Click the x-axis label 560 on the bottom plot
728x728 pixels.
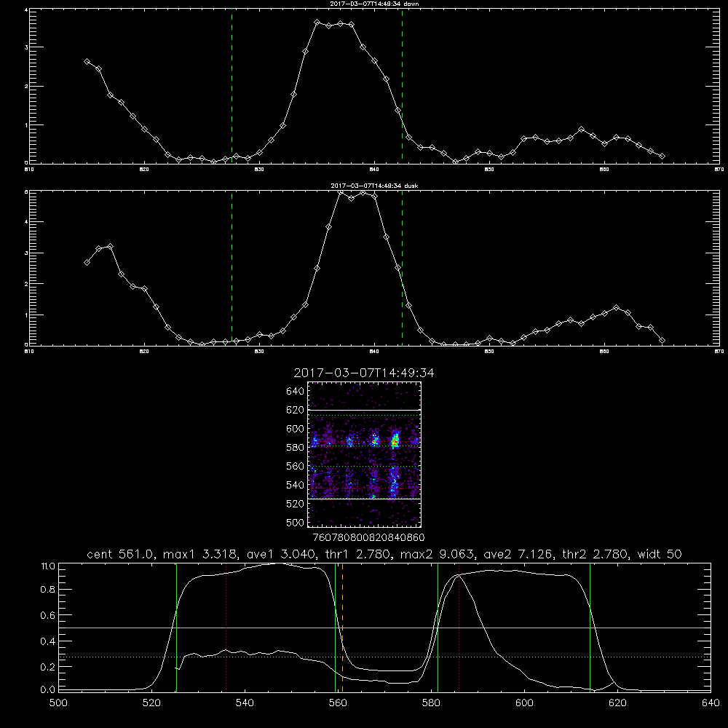[338, 703]
